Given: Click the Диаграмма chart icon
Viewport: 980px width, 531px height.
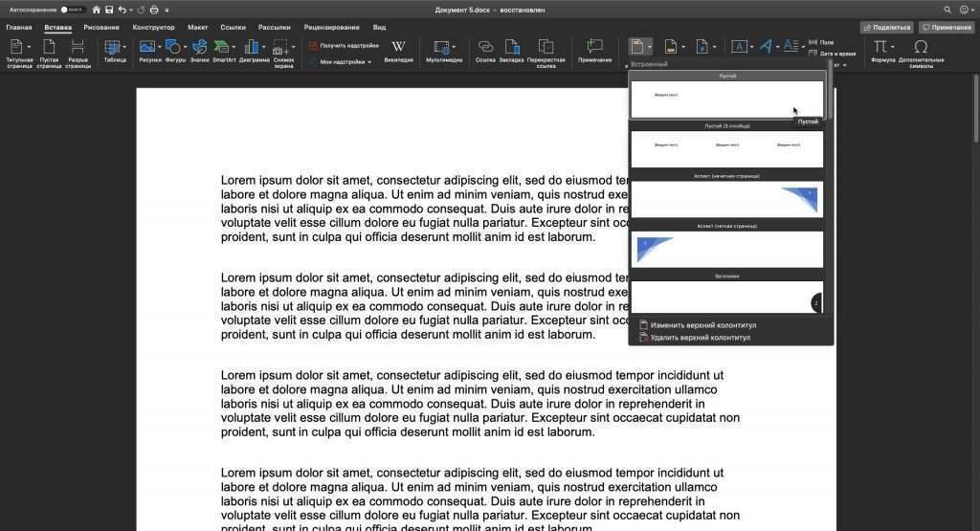Looking at the screenshot, I should coord(252,47).
